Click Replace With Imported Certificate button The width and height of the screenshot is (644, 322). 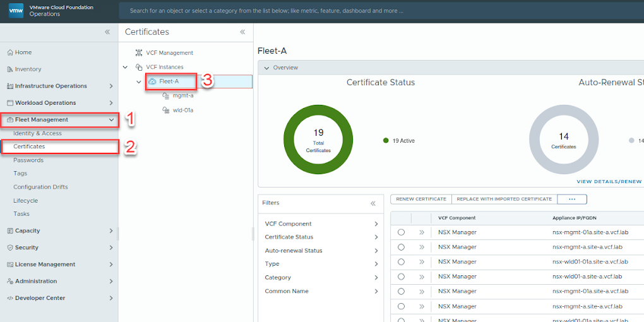504,199
